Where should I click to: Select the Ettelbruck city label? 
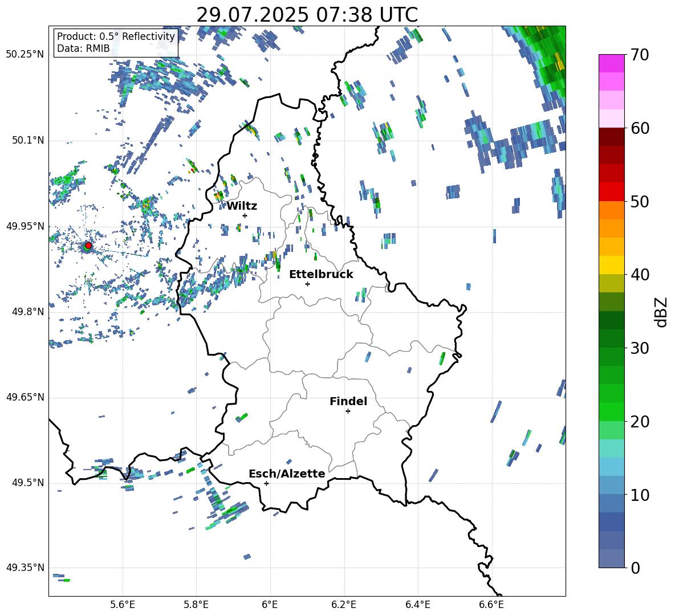pyautogui.click(x=321, y=275)
